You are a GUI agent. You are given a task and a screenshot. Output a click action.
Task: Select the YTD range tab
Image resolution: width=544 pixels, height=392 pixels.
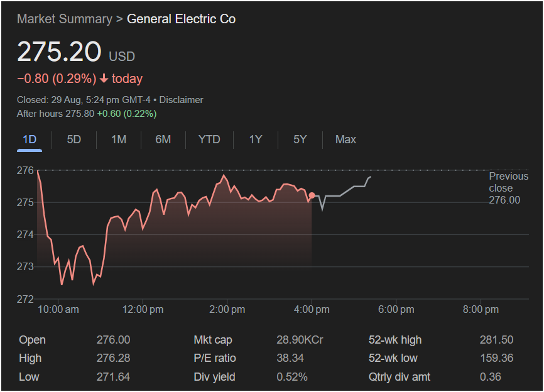[209, 139]
